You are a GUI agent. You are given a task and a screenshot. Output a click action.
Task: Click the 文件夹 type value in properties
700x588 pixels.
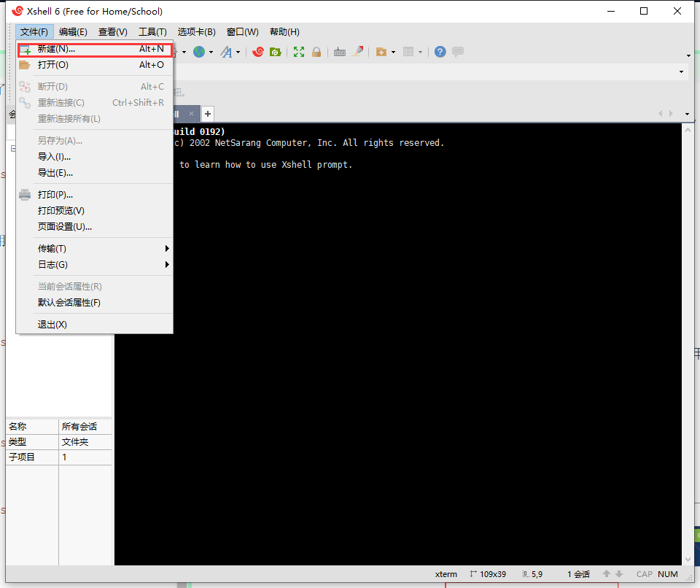75,442
